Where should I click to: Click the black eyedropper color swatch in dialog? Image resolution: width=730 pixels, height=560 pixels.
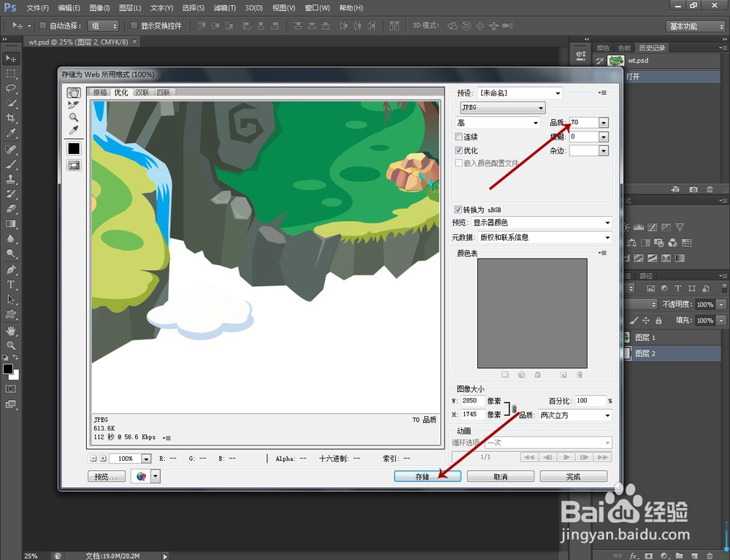coord(74,148)
